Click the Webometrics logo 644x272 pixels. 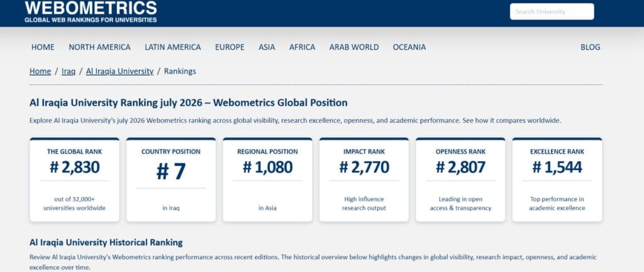[x=91, y=11]
